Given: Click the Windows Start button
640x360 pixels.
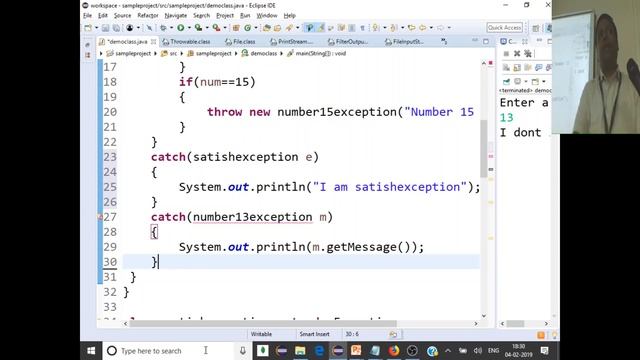Looking at the screenshot, I should pos(91,351).
